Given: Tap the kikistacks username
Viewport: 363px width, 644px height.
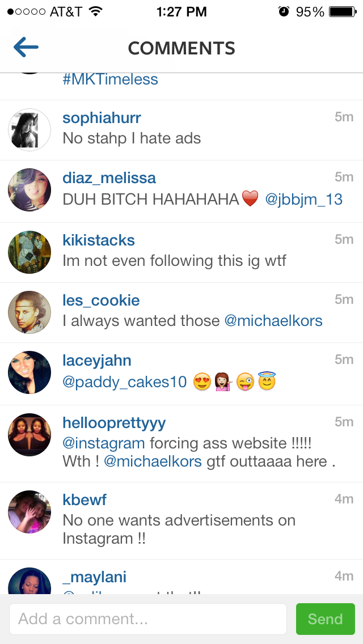Looking at the screenshot, I should [99, 240].
